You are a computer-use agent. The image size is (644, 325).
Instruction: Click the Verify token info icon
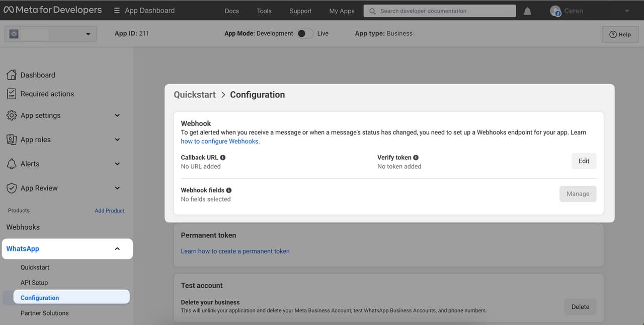pyautogui.click(x=416, y=158)
